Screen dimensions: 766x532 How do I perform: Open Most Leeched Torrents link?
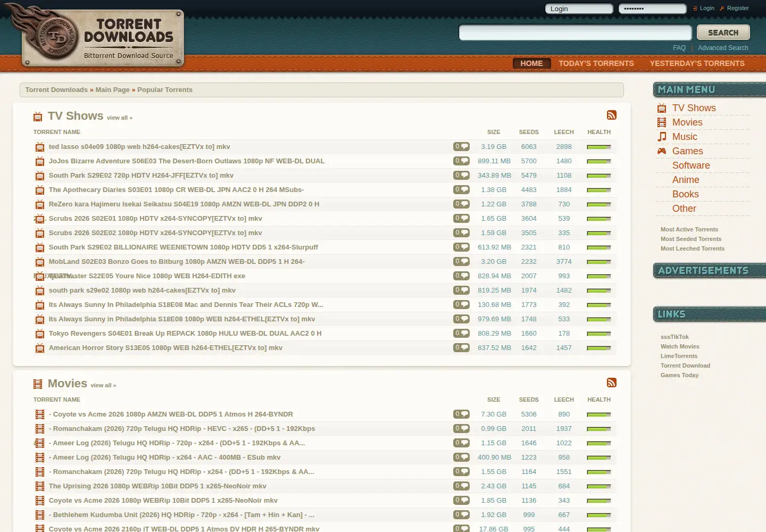[x=693, y=248]
